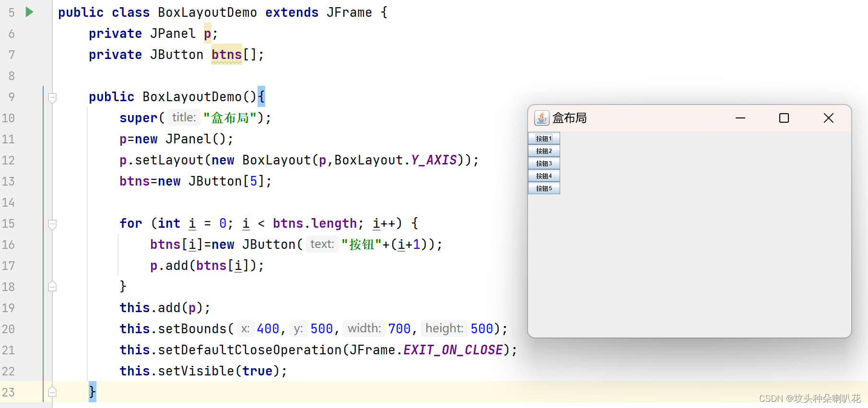Maximize the 盒布局 window

point(784,118)
